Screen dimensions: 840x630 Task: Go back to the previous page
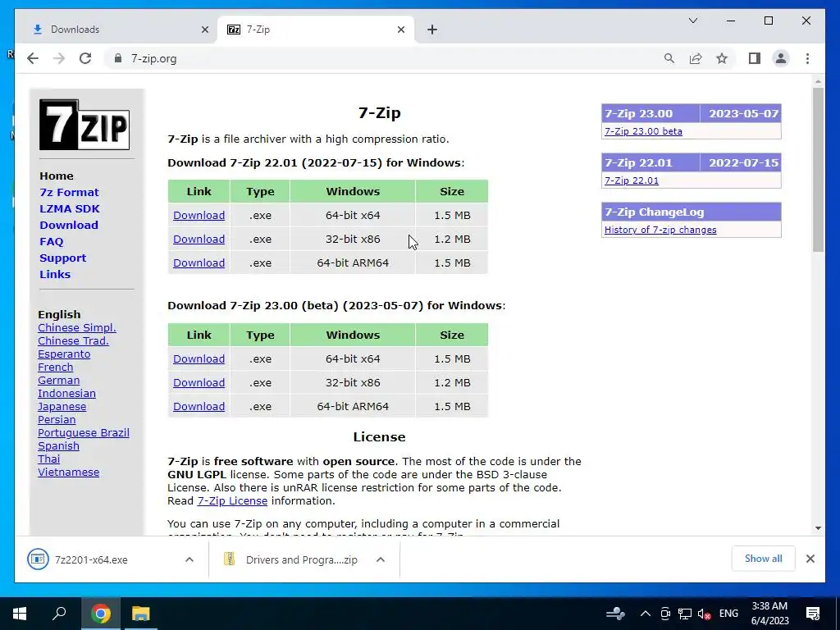[33, 58]
